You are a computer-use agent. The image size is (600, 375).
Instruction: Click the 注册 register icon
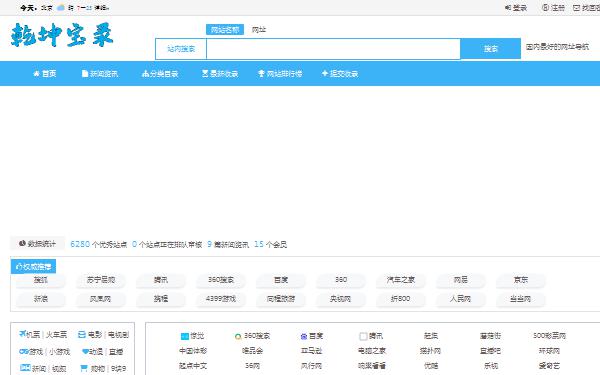tap(545, 8)
